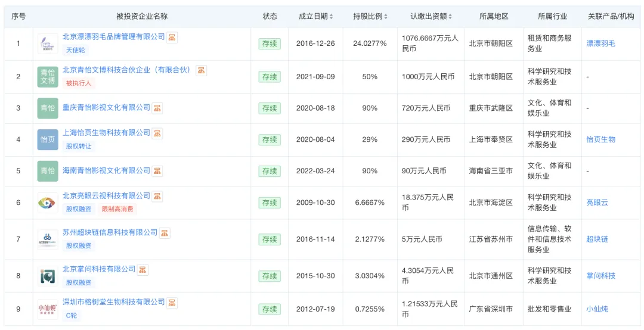
Task: Select the date 2009-10-30
Action: point(315,203)
